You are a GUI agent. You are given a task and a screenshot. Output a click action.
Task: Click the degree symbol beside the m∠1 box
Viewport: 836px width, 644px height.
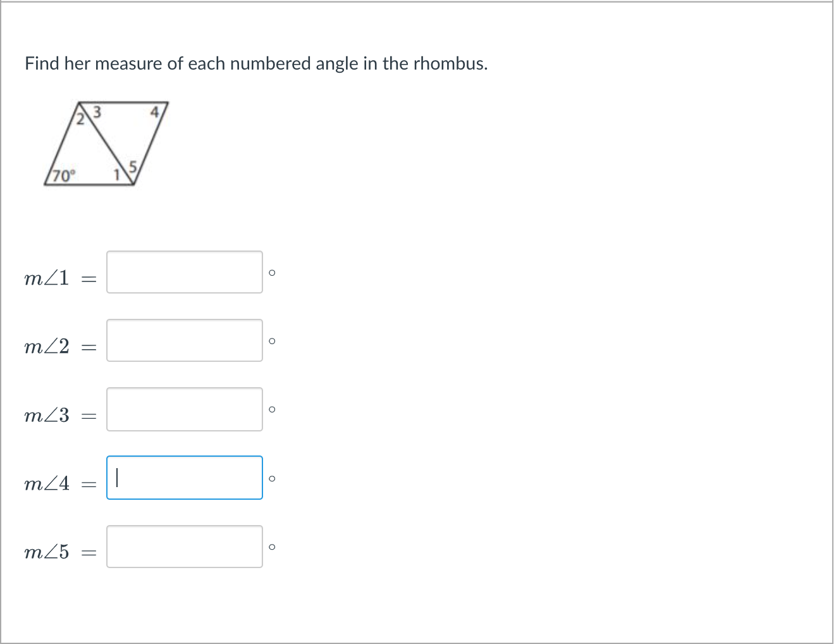(x=273, y=273)
